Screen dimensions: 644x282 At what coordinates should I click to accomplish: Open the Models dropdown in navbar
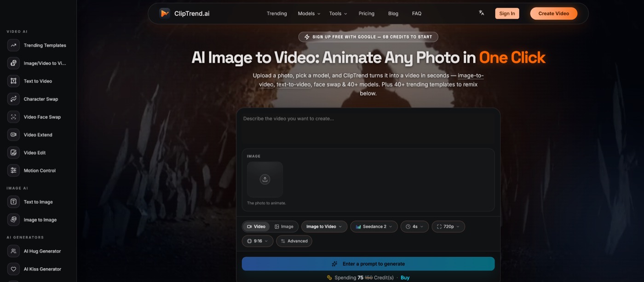pyautogui.click(x=309, y=13)
